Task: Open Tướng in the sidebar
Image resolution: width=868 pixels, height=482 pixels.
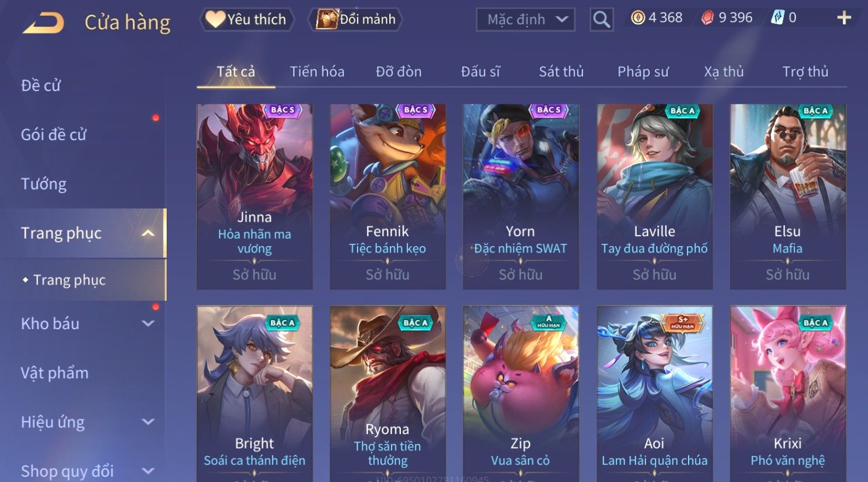Action: tap(44, 184)
